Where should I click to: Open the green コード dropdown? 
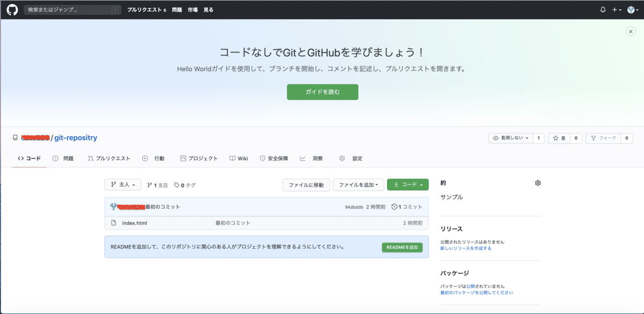pos(407,184)
